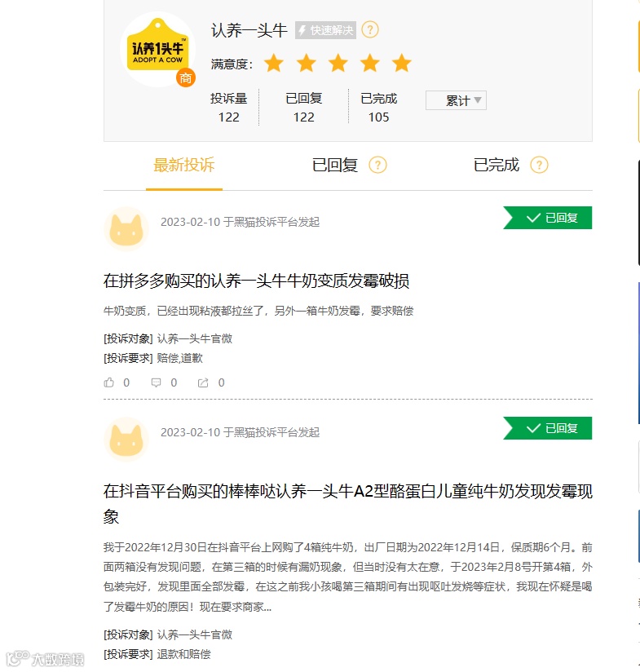Click 退款和赔偿 complaint demand text
This screenshot has width=640, height=672.
coord(183,654)
